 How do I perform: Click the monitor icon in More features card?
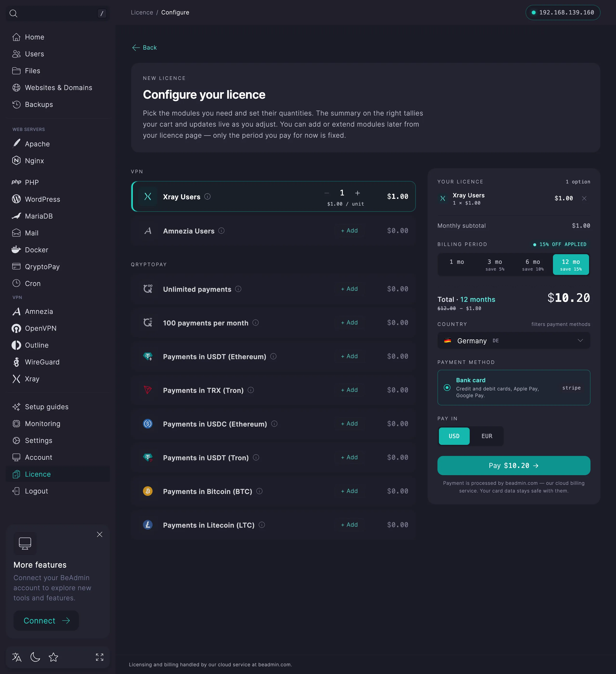point(25,543)
